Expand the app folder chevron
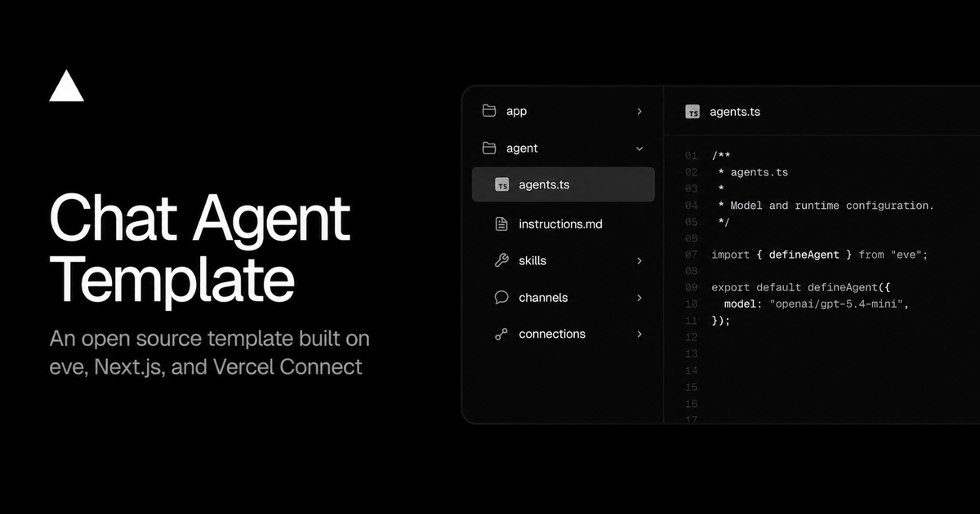Image resolution: width=980 pixels, height=514 pixels. tap(639, 111)
